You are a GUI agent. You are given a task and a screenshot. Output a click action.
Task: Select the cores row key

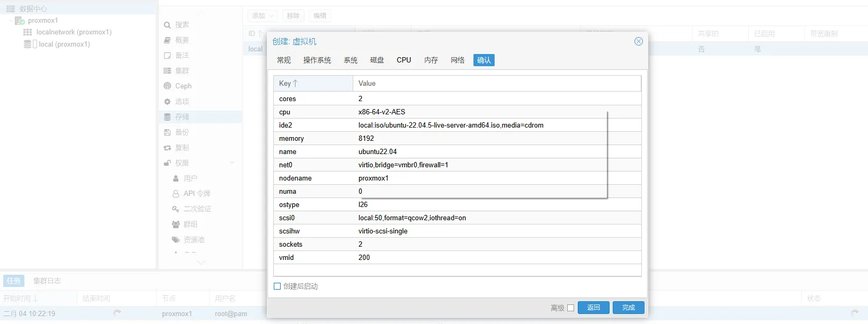(x=288, y=99)
